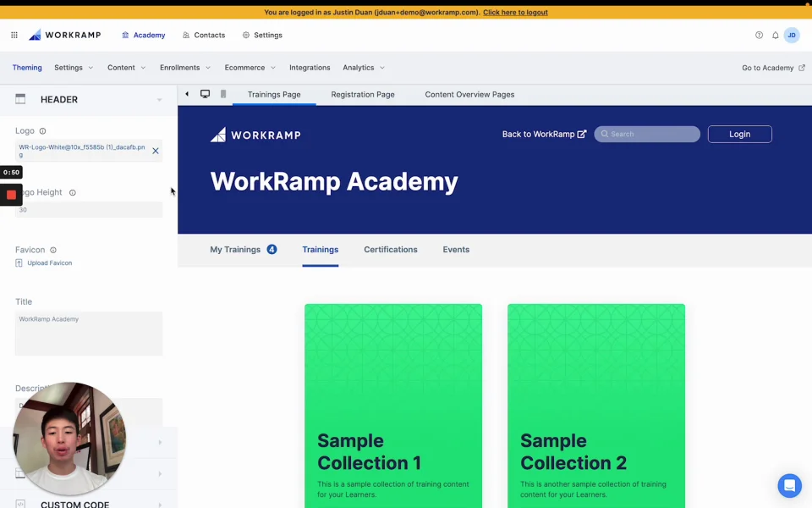Click the 4 badge beside My Trainings

point(272,249)
